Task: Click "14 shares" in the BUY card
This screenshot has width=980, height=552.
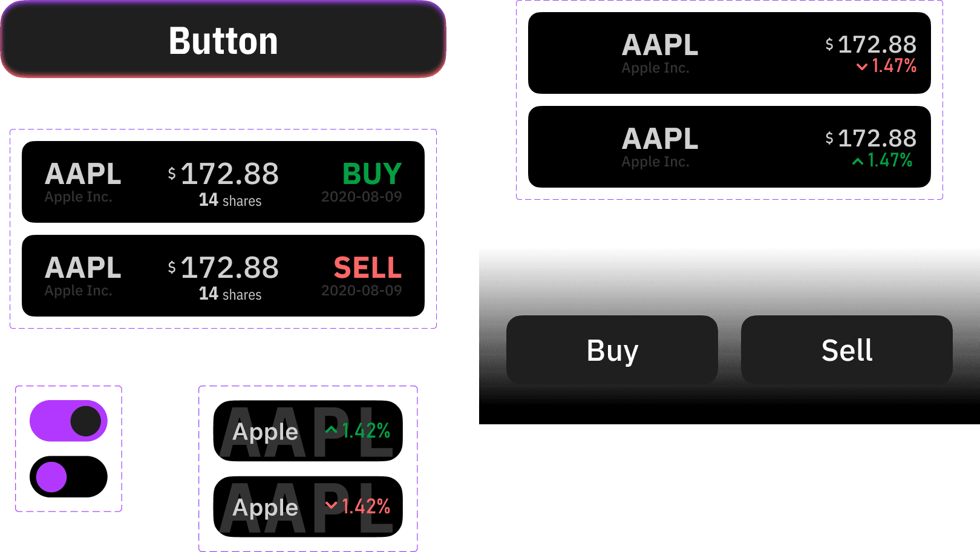Action: pyautogui.click(x=230, y=200)
